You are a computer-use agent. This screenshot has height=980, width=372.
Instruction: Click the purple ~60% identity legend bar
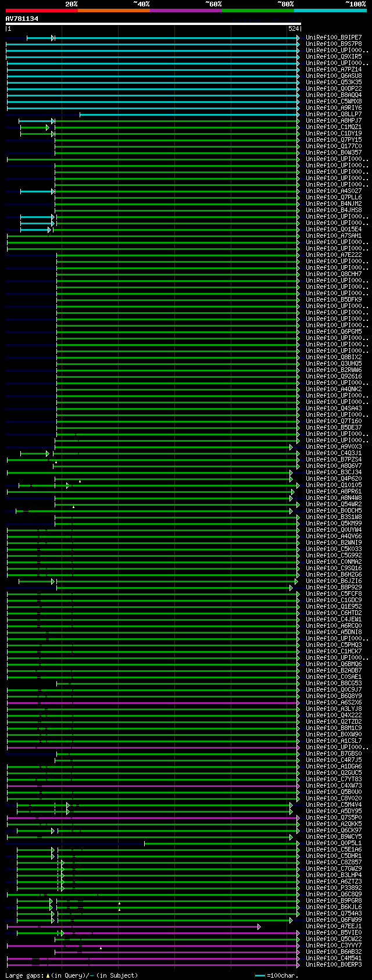tap(185, 10)
